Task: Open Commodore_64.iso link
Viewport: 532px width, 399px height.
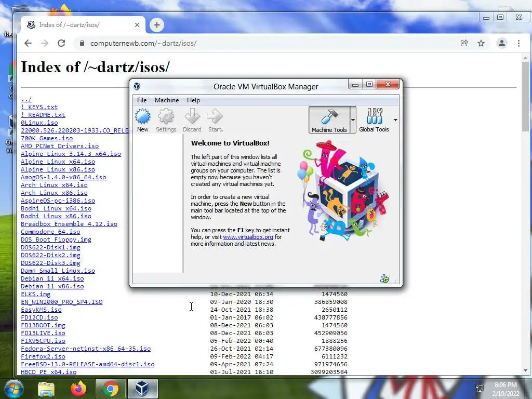Action: tap(50, 232)
